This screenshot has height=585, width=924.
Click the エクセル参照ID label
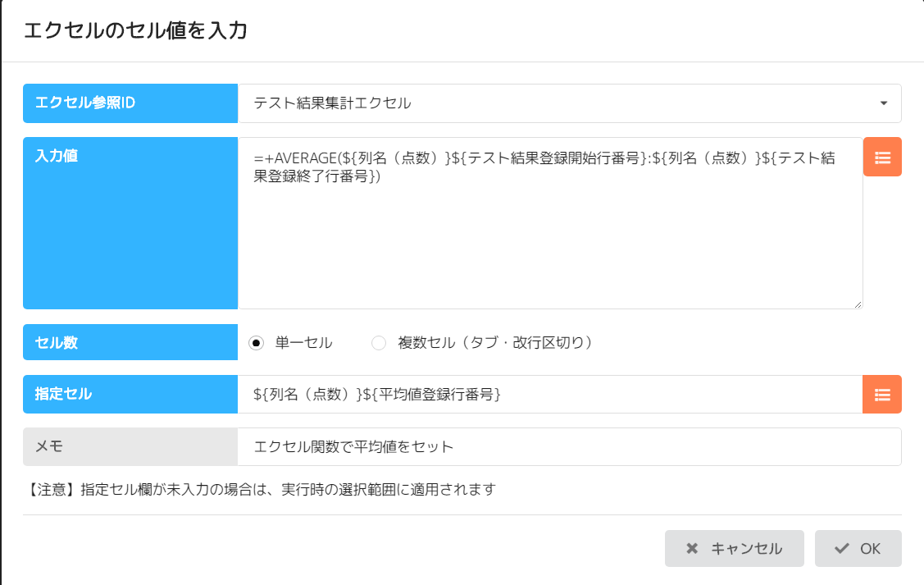[130, 103]
